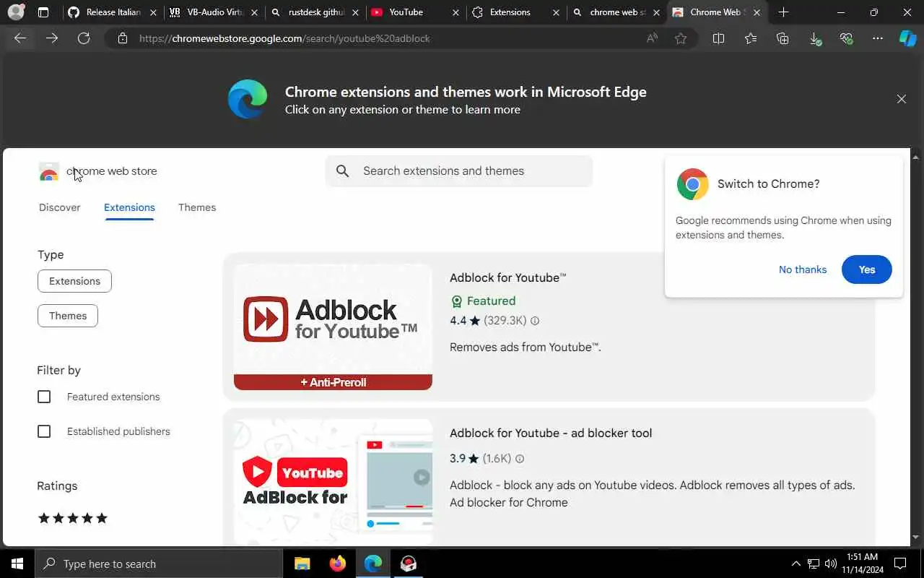Open the Edge profile avatar
Image resolution: width=924 pixels, height=578 pixels.
coord(16,12)
